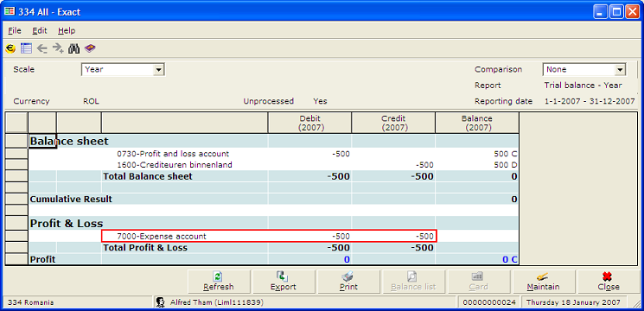Select the 0730-Profit and loss account row

[273, 154]
